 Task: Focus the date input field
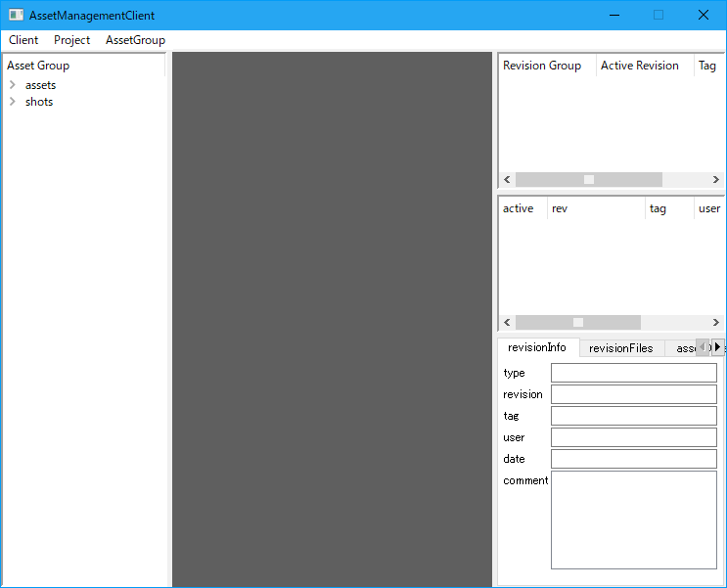(x=634, y=459)
